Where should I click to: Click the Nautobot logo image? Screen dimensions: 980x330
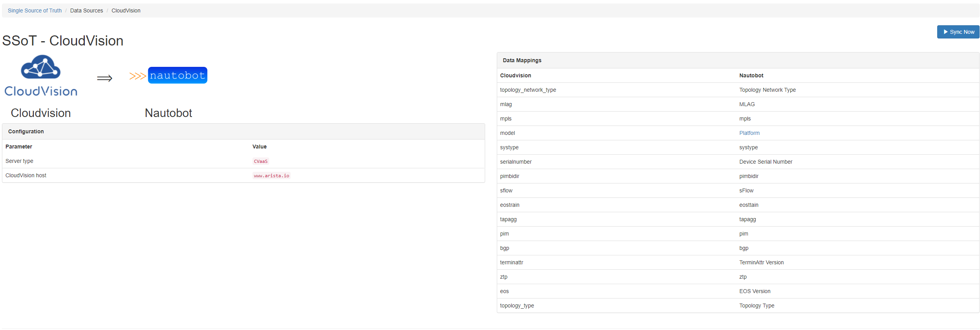(177, 75)
